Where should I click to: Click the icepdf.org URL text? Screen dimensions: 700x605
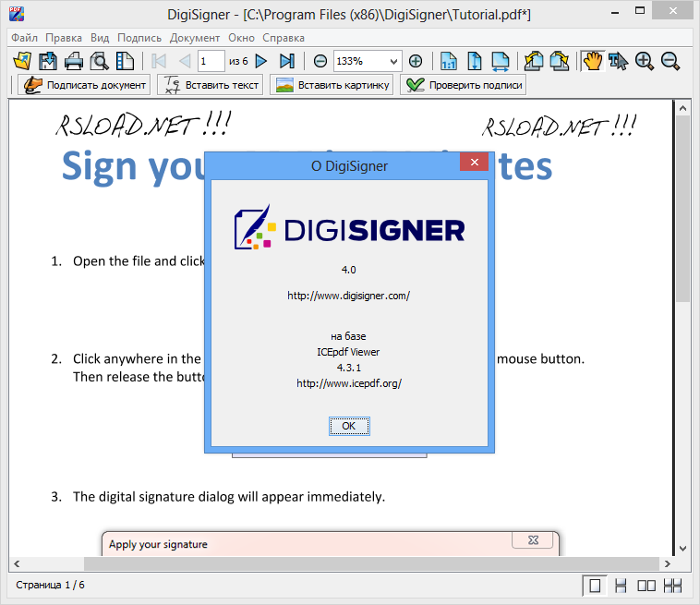(349, 383)
